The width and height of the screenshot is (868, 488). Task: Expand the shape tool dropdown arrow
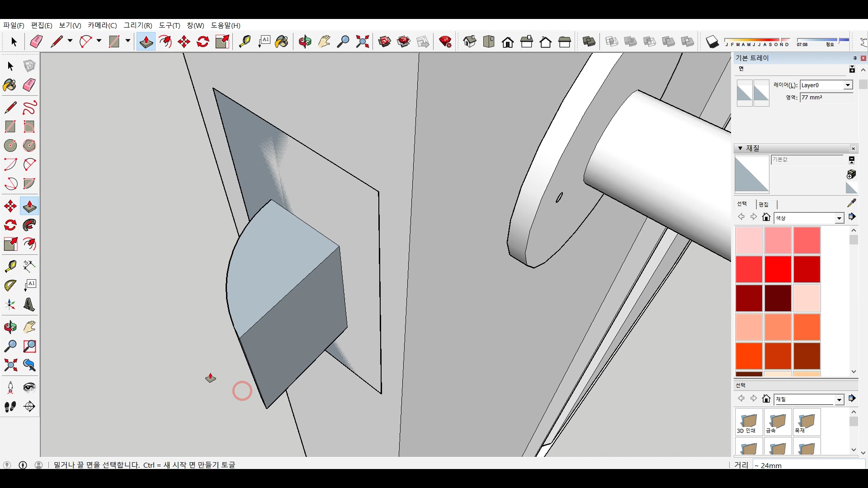tap(128, 41)
